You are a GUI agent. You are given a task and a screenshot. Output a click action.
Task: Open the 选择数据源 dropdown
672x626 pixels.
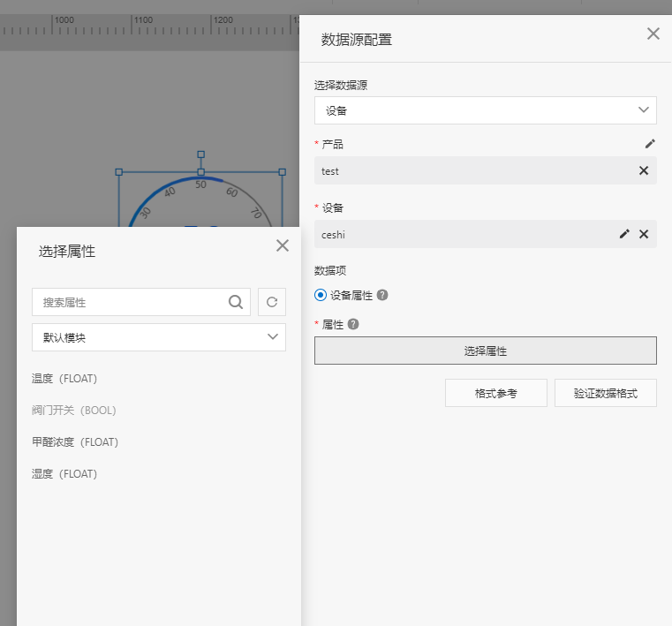coord(485,110)
